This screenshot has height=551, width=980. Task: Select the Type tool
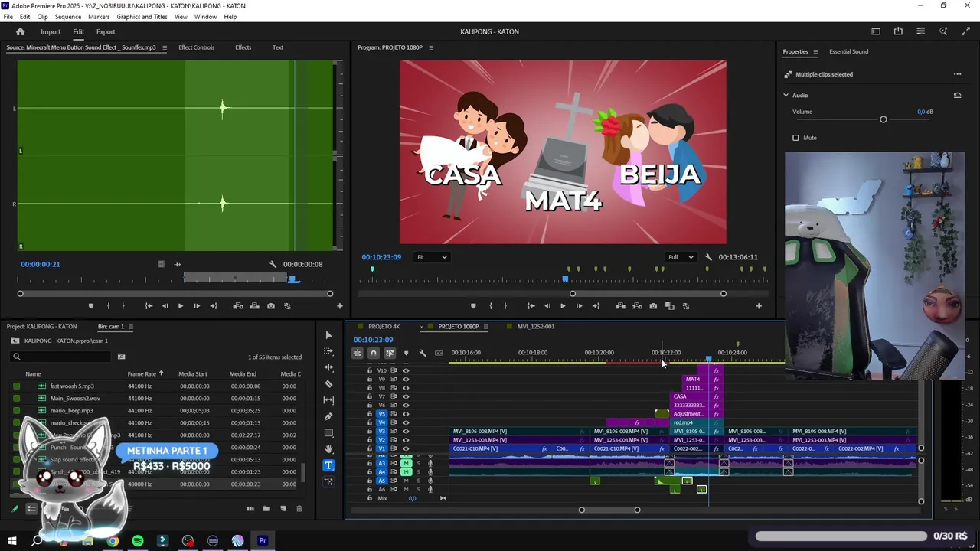[x=328, y=465]
